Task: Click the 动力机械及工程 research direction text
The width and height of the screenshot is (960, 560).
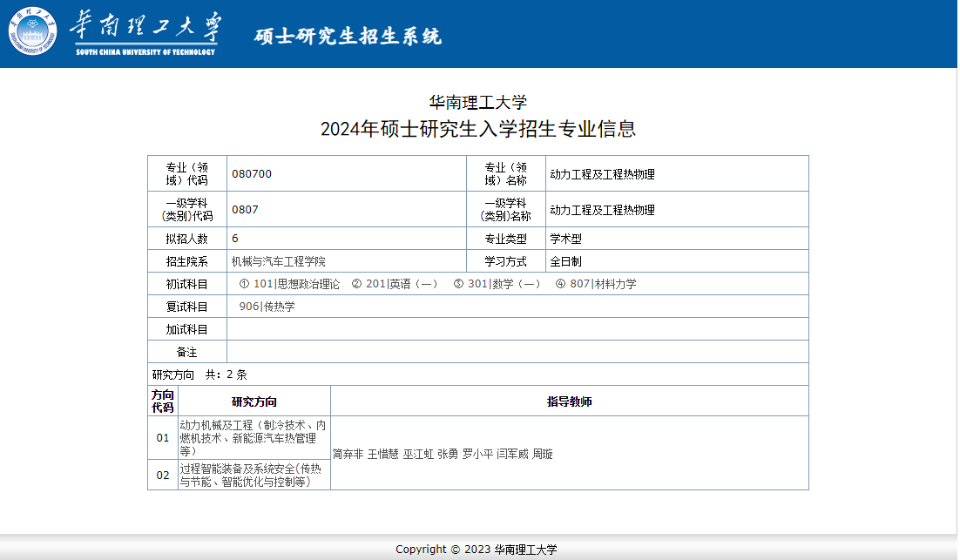Action: [x=253, y=438]
